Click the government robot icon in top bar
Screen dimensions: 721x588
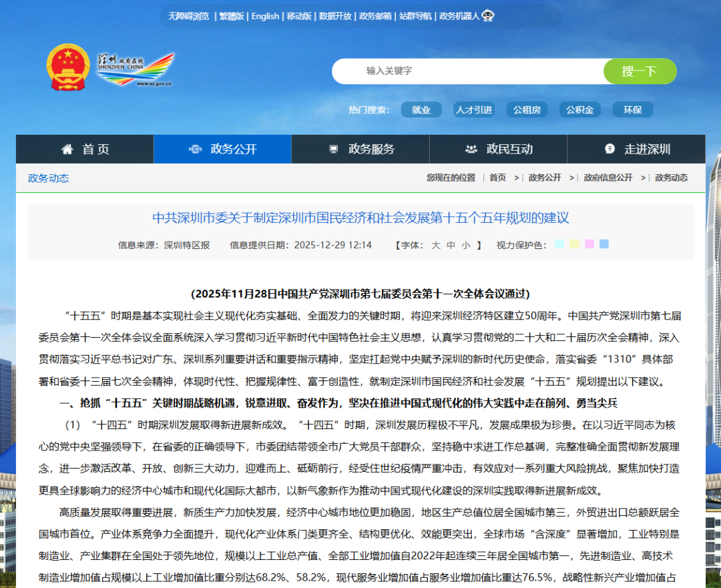click(x=488, y=15)
